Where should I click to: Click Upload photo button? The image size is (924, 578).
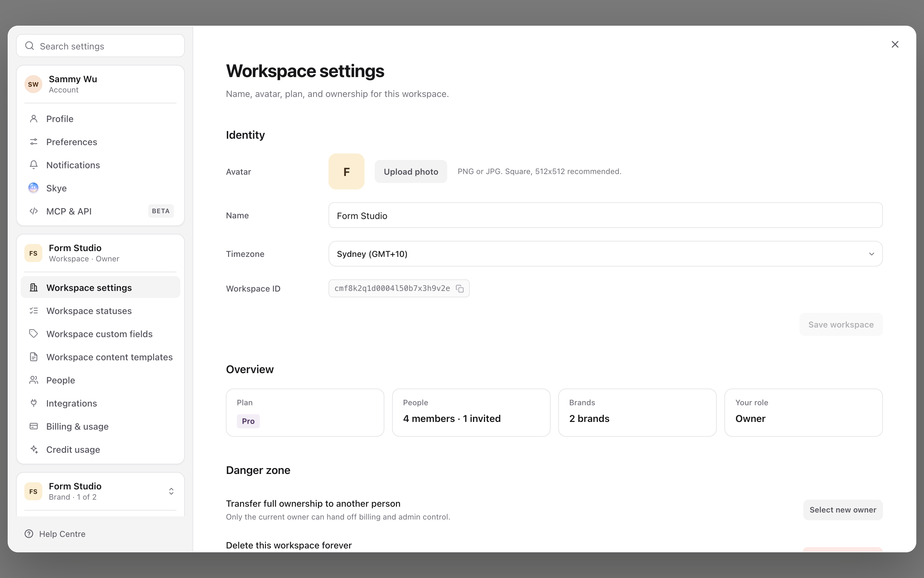coord(411,172)
